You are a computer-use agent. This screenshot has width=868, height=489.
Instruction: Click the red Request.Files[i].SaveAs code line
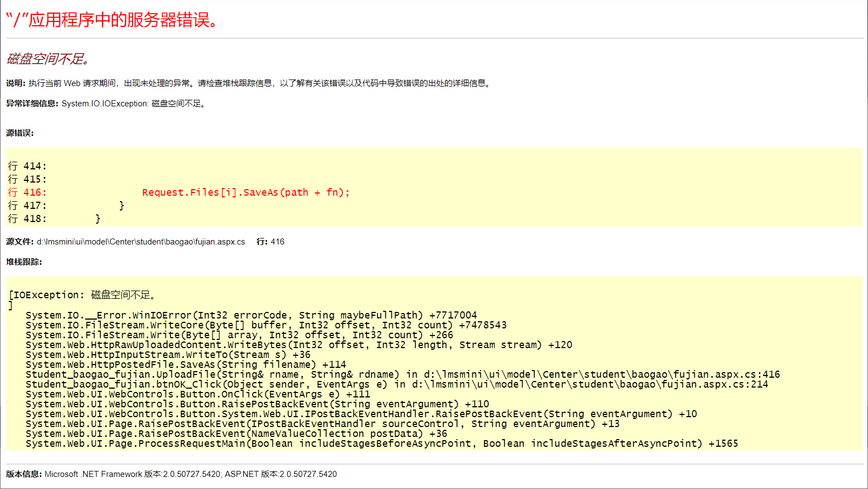(245, 192)
